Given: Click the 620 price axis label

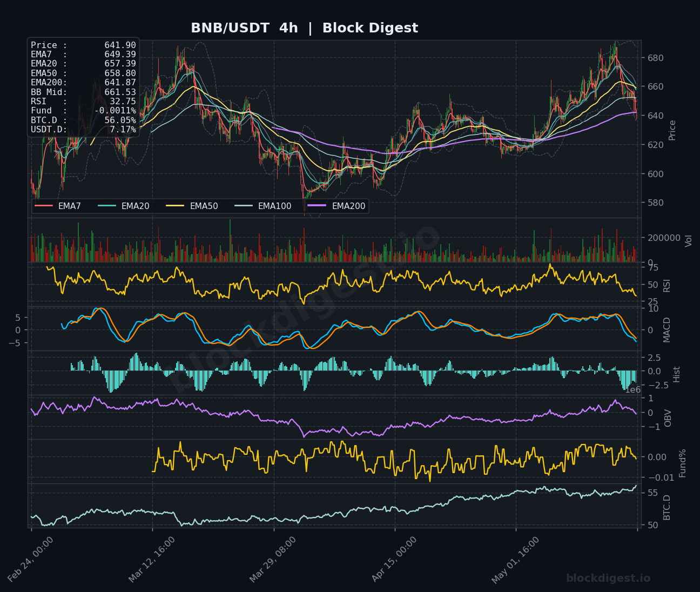Looking at the screenshot, I should tap(655, 145).
